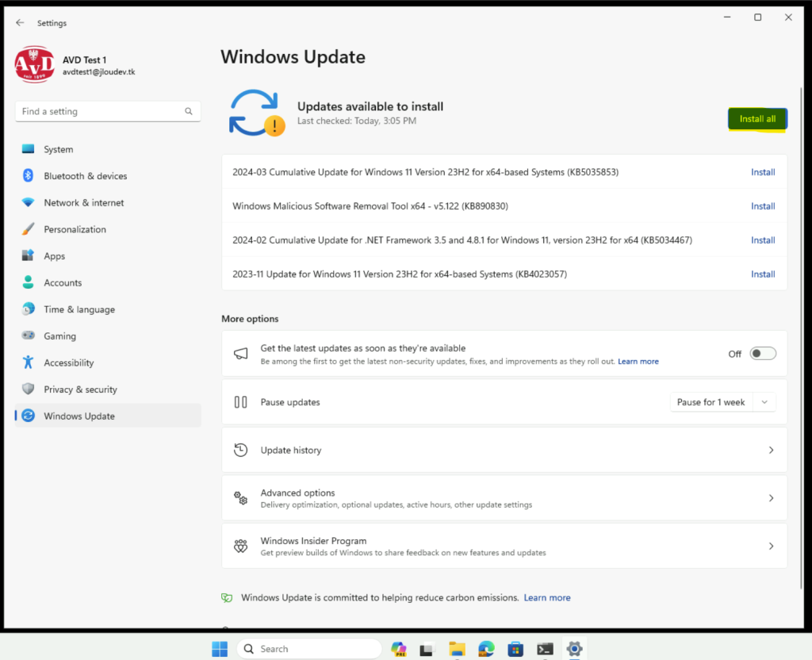
Task: Click the avdtest1@jloudev.tk account email
Action: pos(98,72)
